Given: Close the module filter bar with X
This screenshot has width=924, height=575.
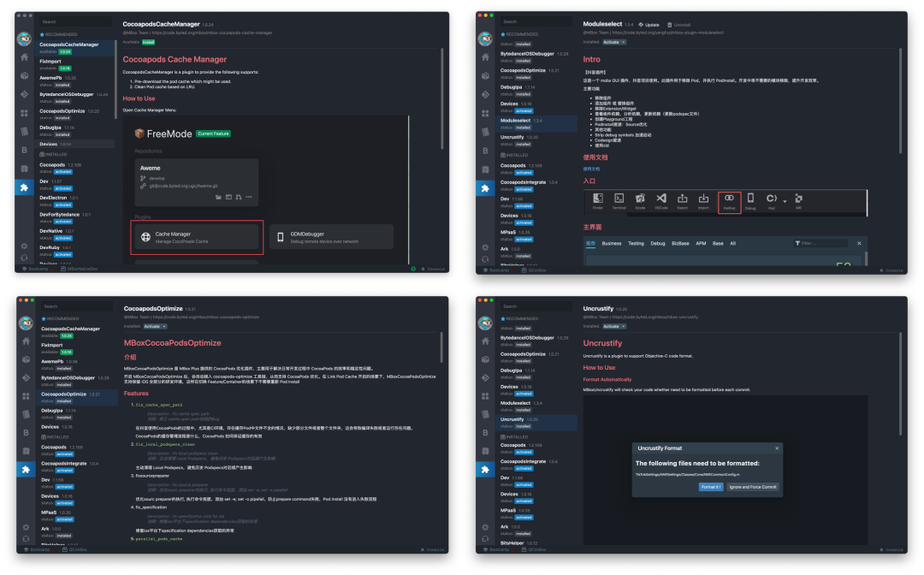Looking at the screenshot, I should [859, 243].
